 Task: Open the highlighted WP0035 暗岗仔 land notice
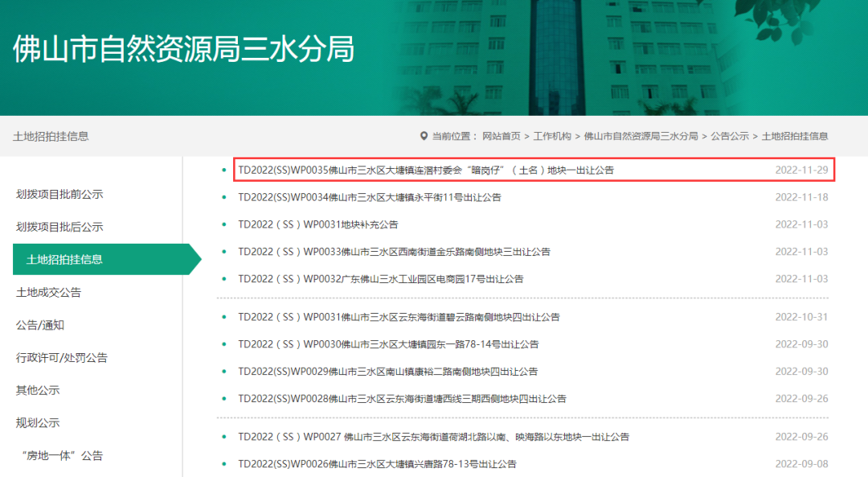pyautogui.click(x=426, y=171)
